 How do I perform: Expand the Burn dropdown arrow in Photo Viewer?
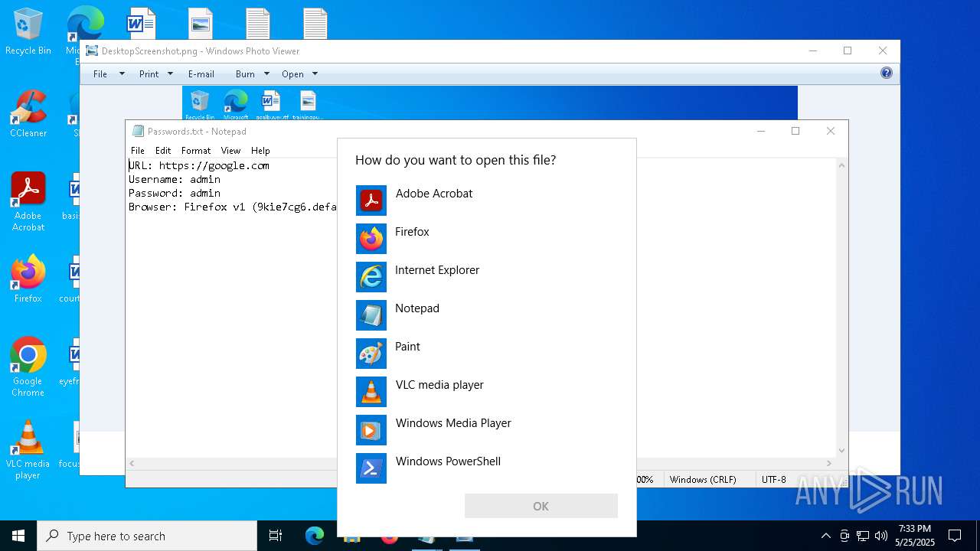tap(266, 74)
